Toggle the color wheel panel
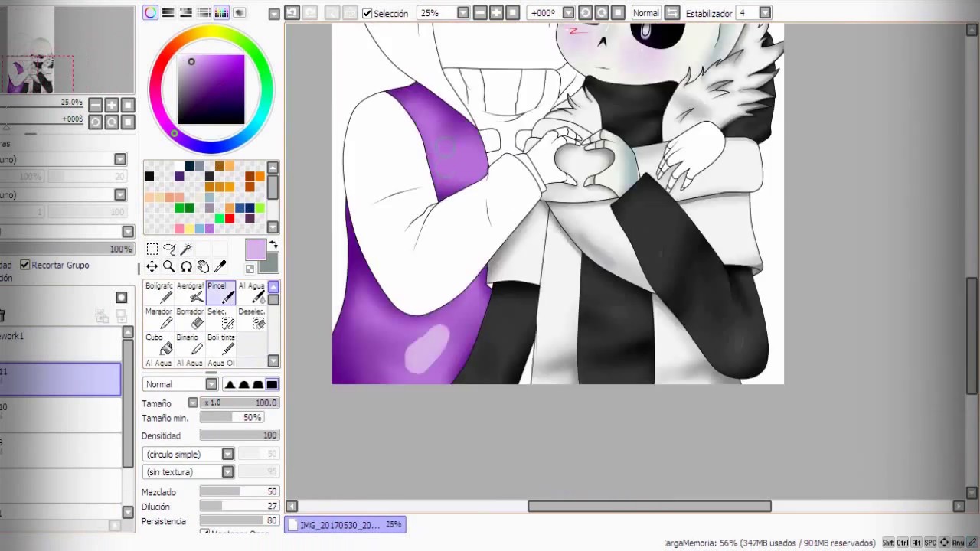Screen dimensions: 980x551 tap(151, 13)
